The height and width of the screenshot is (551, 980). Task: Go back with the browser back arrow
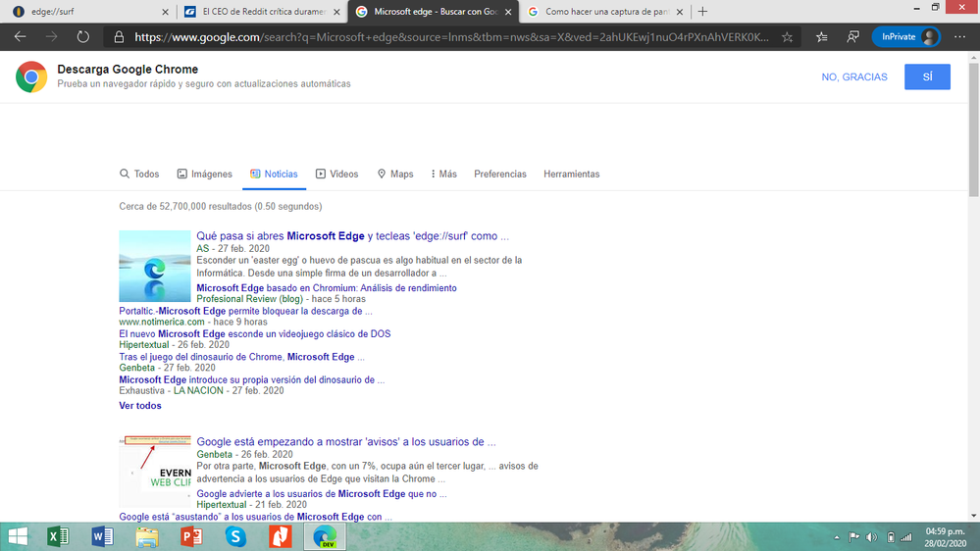coord(20,37)
